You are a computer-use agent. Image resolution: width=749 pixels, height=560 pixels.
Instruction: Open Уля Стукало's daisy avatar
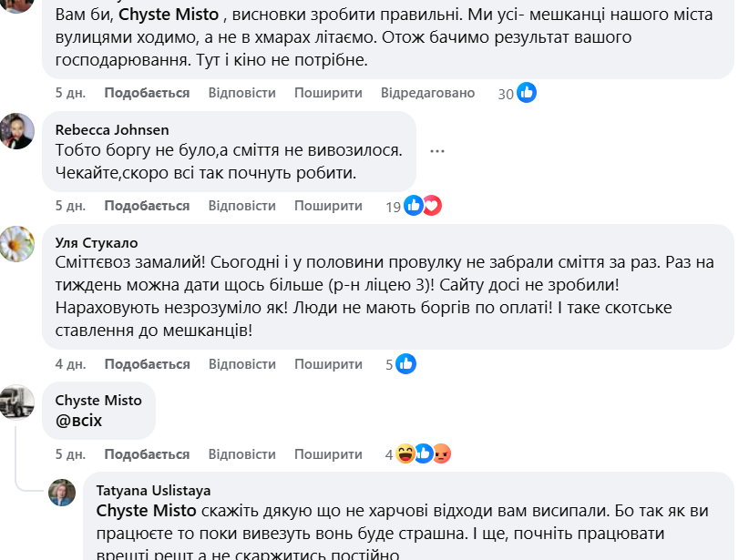(16, 244)
